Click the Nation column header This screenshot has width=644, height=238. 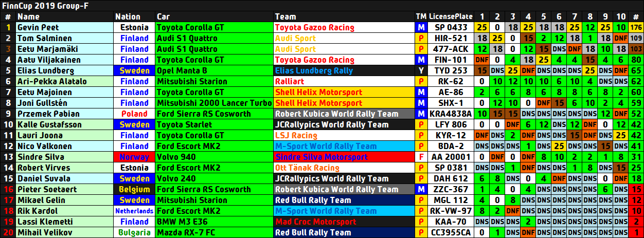[134, 16]
